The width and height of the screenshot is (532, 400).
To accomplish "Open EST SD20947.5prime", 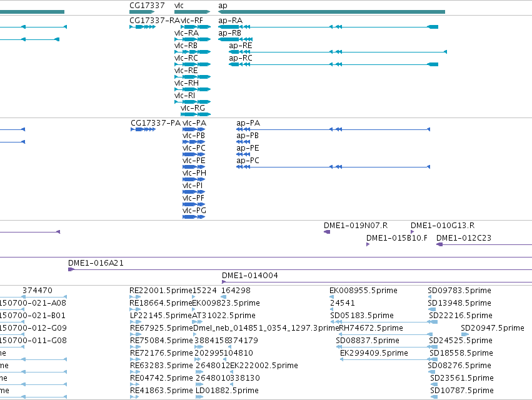I will click(x=493, y=328).
